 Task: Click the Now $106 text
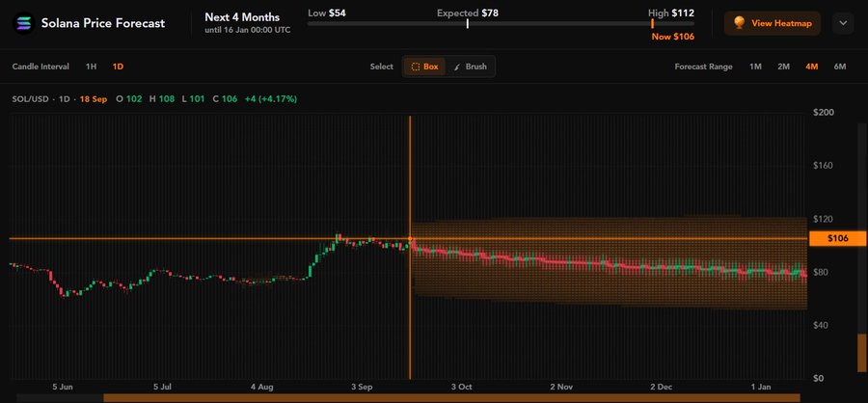672,37
